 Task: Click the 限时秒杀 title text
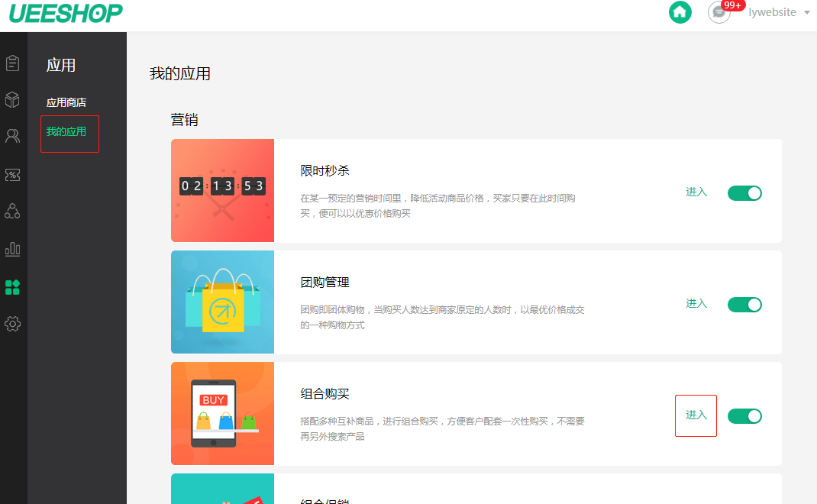325,170
